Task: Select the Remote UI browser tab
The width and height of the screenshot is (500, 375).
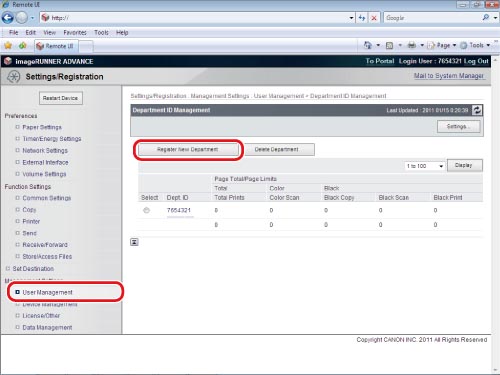Action: pos(56,46)
